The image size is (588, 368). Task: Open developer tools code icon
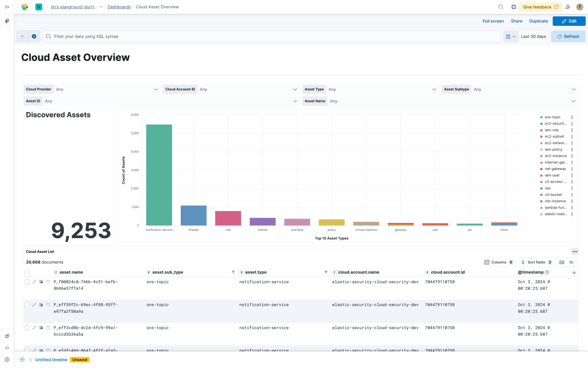pyautogui.click(x=7, y=348)
